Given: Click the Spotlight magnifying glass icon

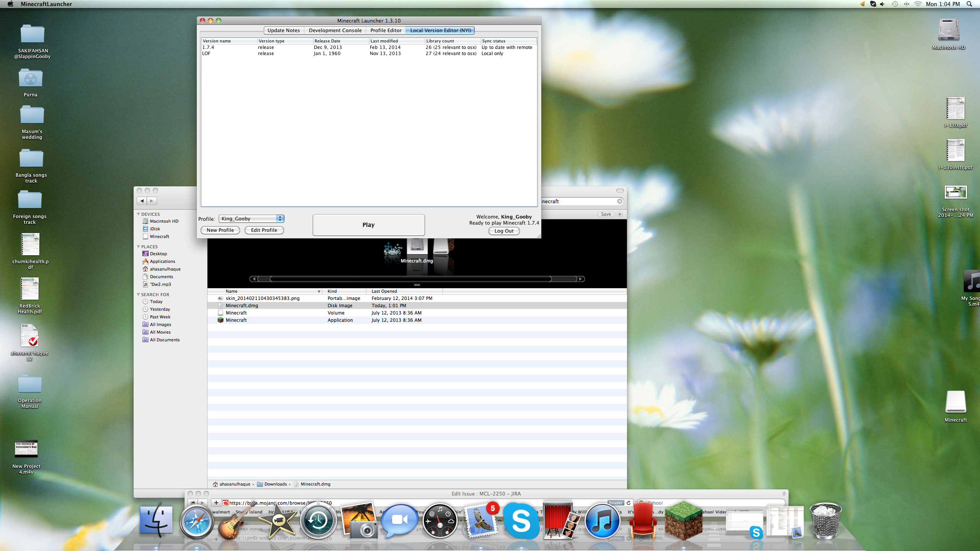Looking at the screenshot, I should [969, 4].
